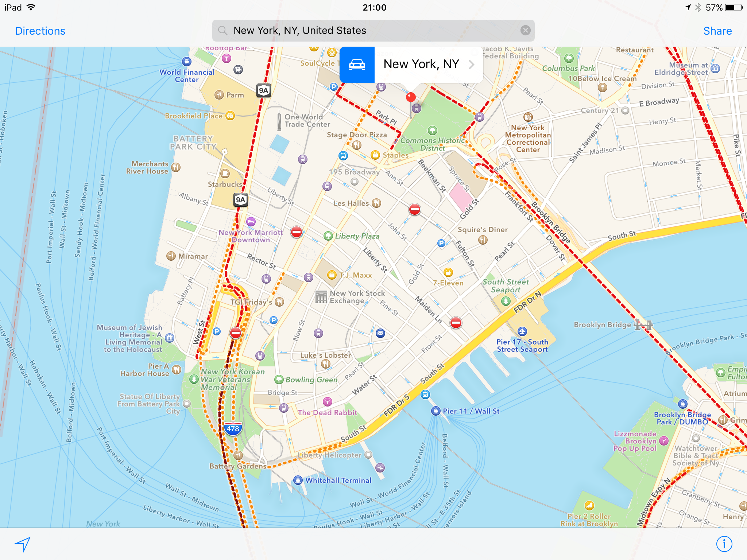
Task: Tap the red dropped map pin
Action: click(x=411, y=97)
